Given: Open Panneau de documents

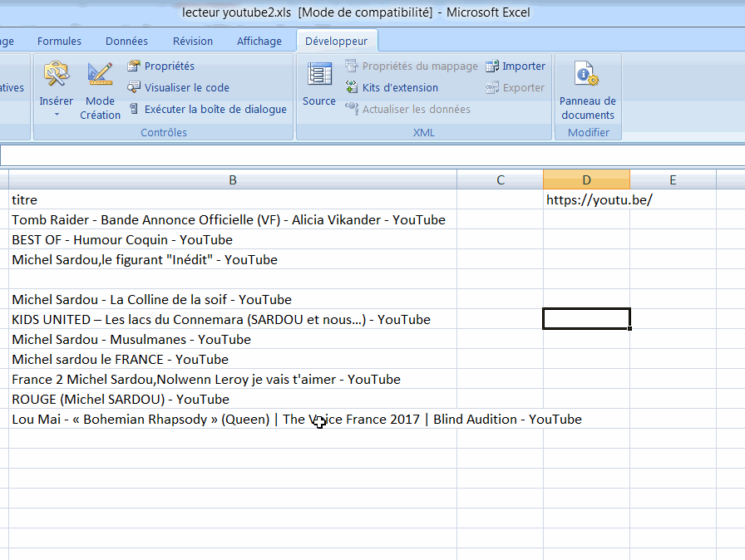Looking at the screenshot, I should pyautogui.click(x=588, y=91).
